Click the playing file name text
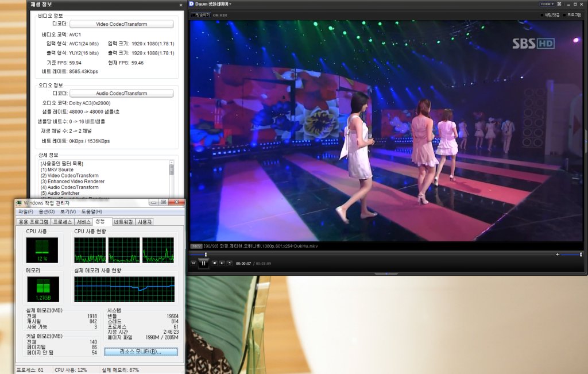Image resolution: width=588 pixels, height=374 pixels. (261, 246)
